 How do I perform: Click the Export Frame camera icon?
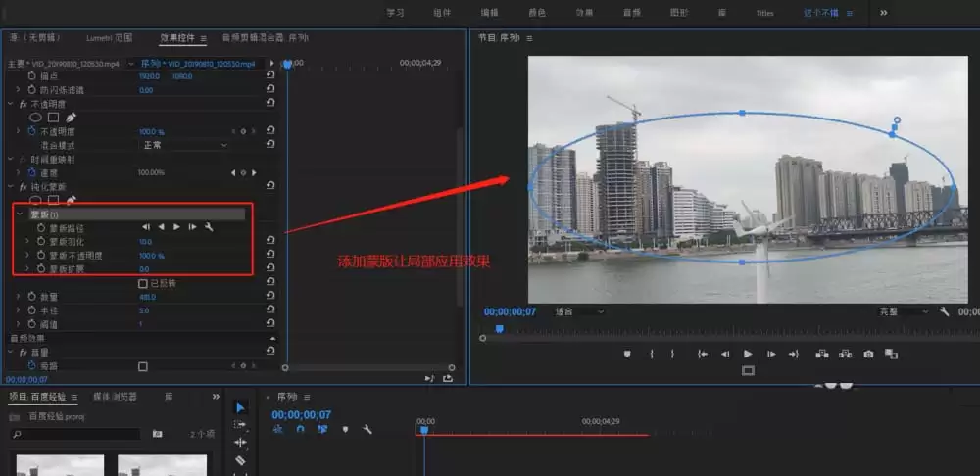click(x=868, y=355)
